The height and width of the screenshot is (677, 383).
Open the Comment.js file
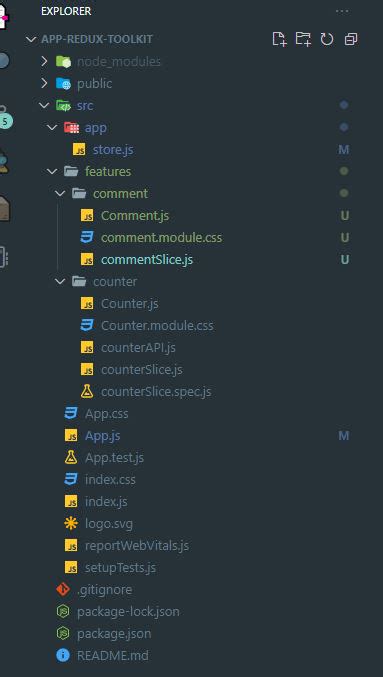(135, 215)
